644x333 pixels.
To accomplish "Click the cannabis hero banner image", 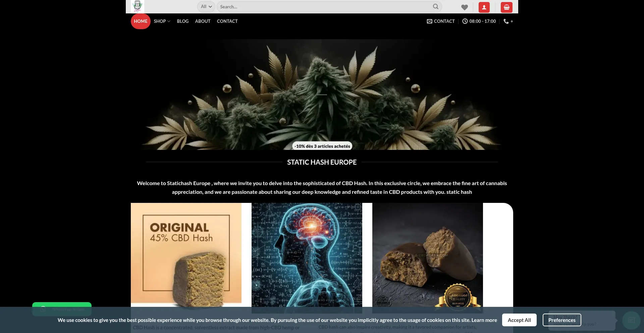I will pos(322,95).
